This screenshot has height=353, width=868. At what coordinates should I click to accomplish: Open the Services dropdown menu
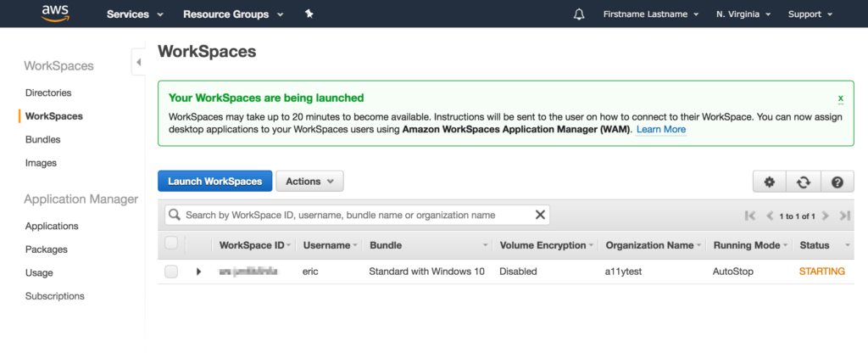[135, 14]
